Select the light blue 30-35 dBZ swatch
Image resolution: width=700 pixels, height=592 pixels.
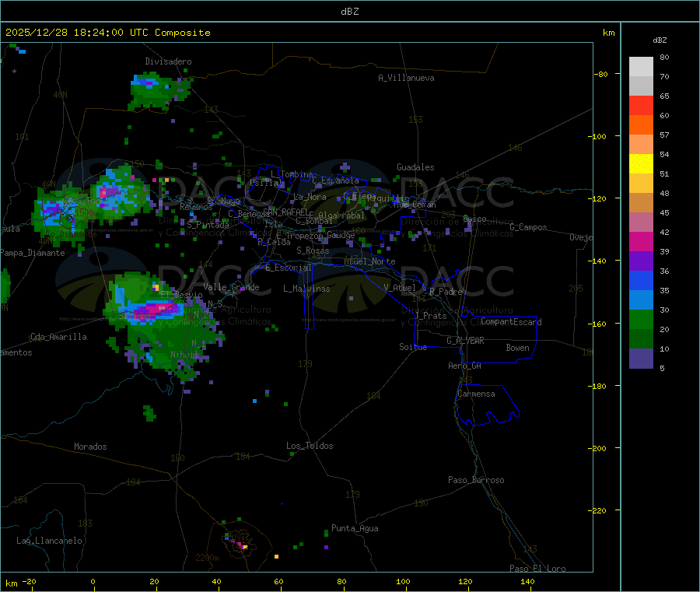641,300
